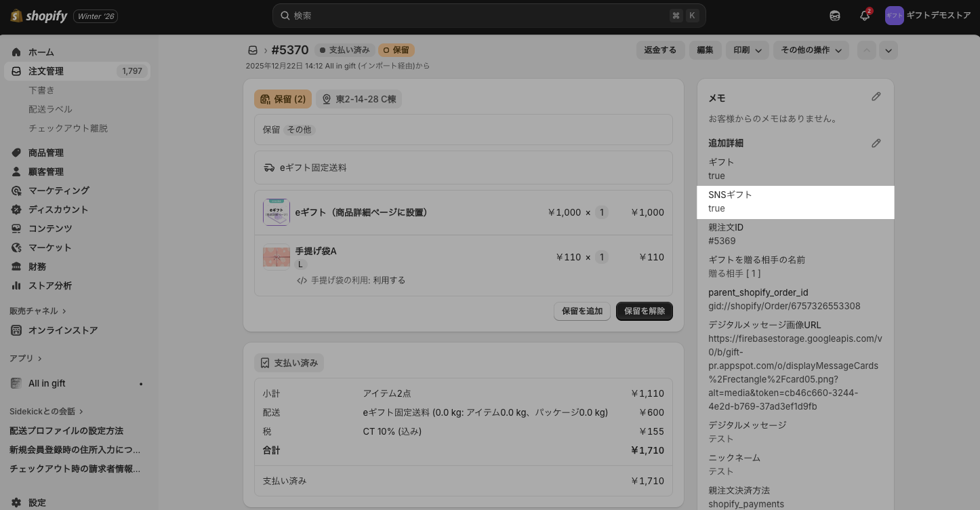Image resolution: width=980 pixels, height=510 pixels.
Task: Open 配送プロファイルの設定方法 conversation
Action: (66, 431)
